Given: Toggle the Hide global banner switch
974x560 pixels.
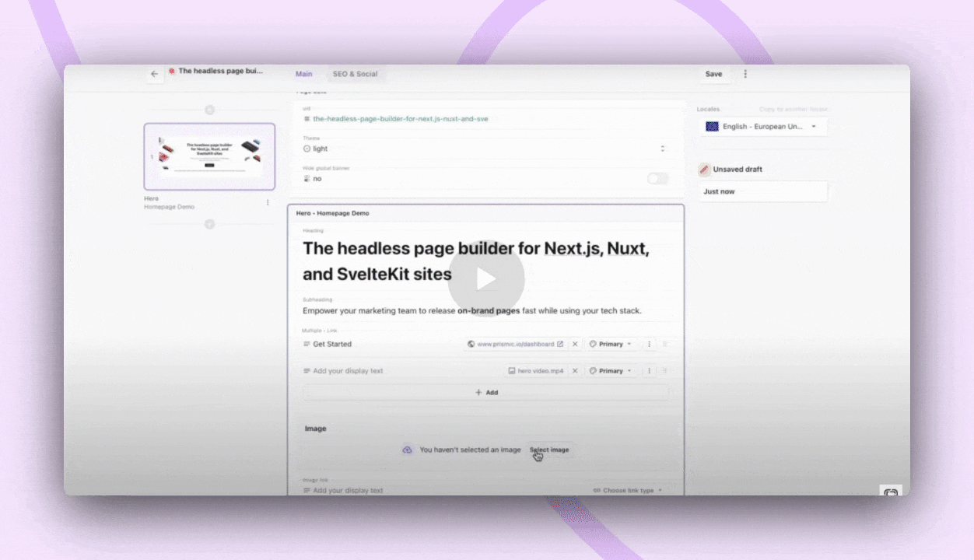Looking at the screenshot, I should click(x=657, y=178).
